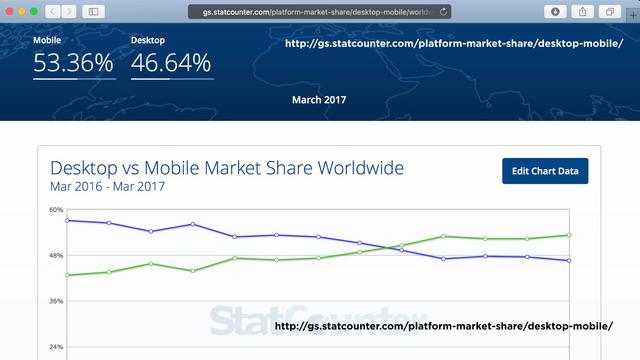Go back with Safari's back arrow
The image size is (640, 360).
(x=53, y=11)
